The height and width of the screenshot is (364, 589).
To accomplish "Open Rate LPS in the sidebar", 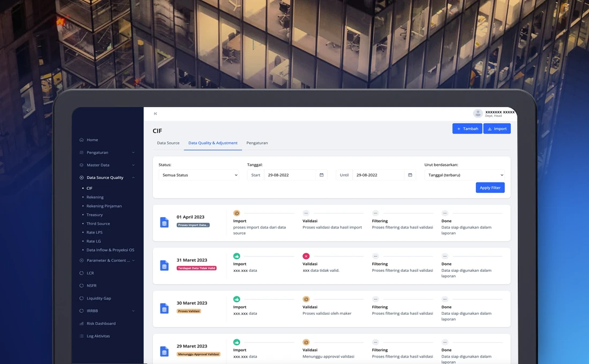I will point(94,232).
